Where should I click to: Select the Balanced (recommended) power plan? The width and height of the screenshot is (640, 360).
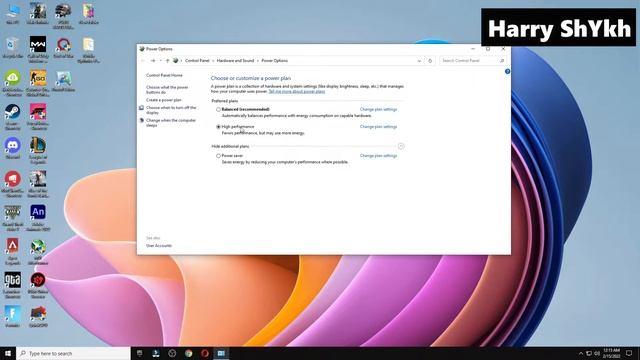tap(218, 109)
